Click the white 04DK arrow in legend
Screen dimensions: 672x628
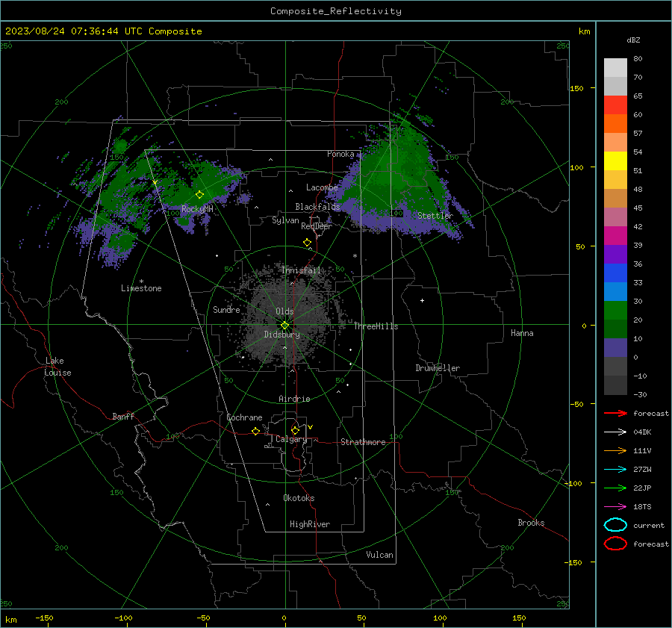pyautogui.click(x=615, y=432)
